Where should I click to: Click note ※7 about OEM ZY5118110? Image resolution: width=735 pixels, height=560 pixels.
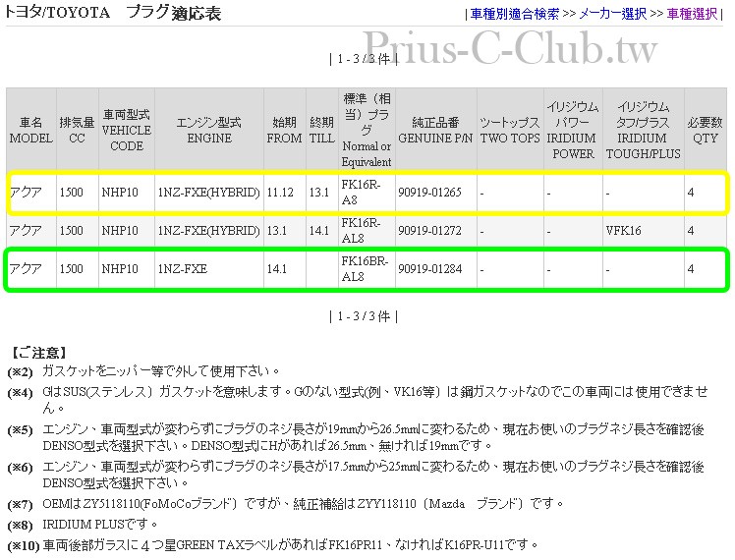303,504
